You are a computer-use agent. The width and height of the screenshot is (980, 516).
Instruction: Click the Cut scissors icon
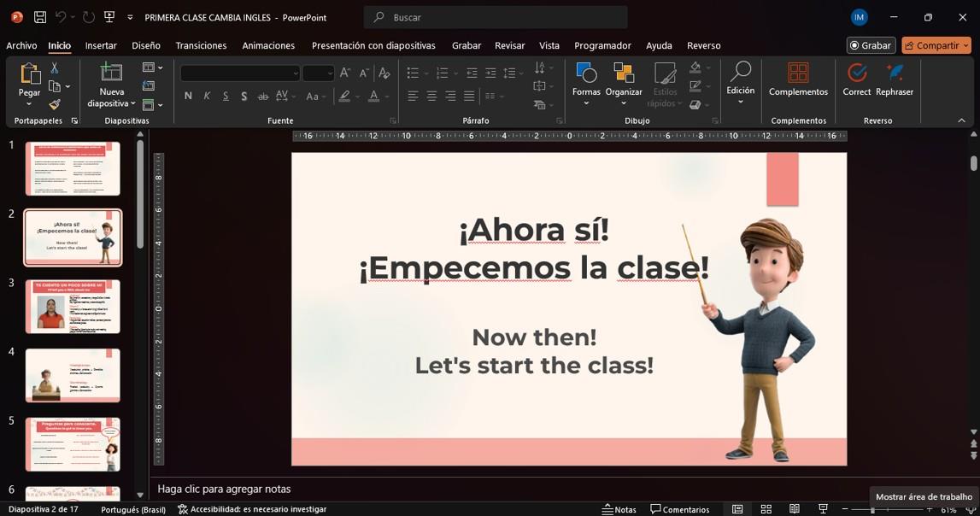pos(55,67)
